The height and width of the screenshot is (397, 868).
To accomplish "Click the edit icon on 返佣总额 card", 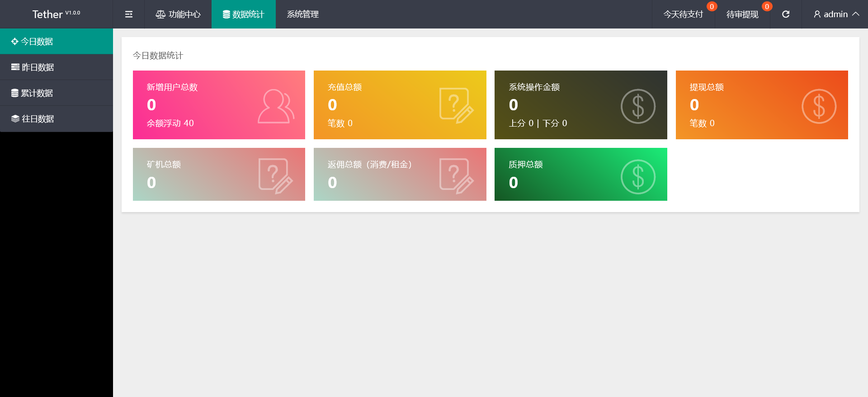I will click(x=456, y=176).
